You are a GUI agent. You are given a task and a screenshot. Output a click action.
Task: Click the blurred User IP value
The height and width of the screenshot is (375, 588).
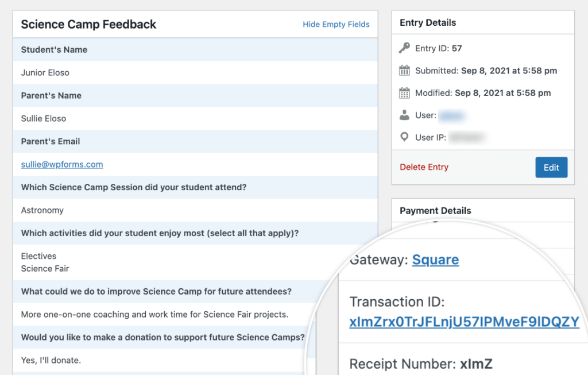coord(467,138)
